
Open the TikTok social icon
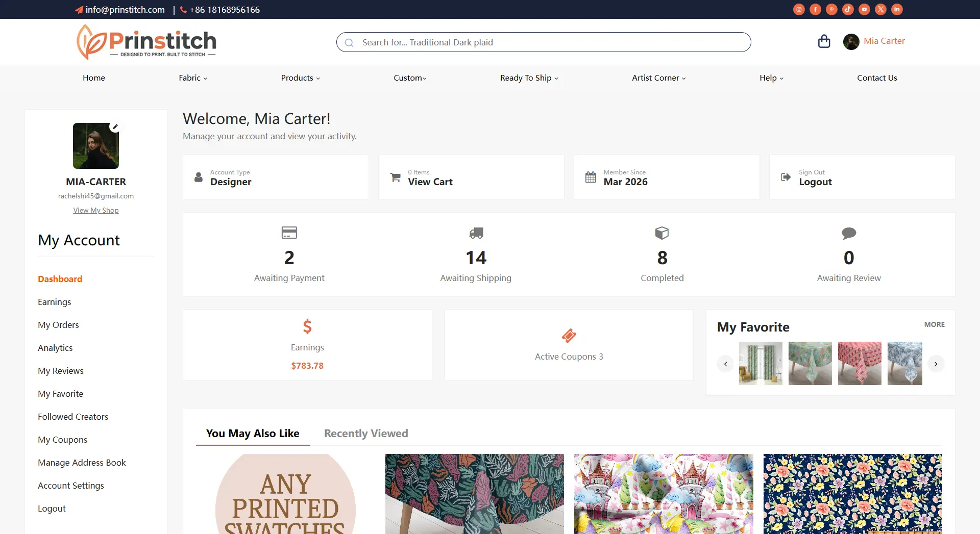pyautogui.click(x=848, y=9)
